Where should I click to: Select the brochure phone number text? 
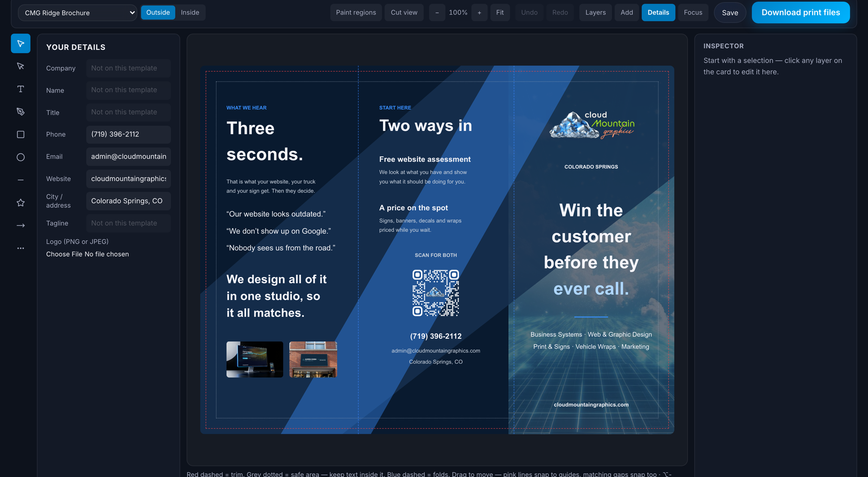[436, 336]
